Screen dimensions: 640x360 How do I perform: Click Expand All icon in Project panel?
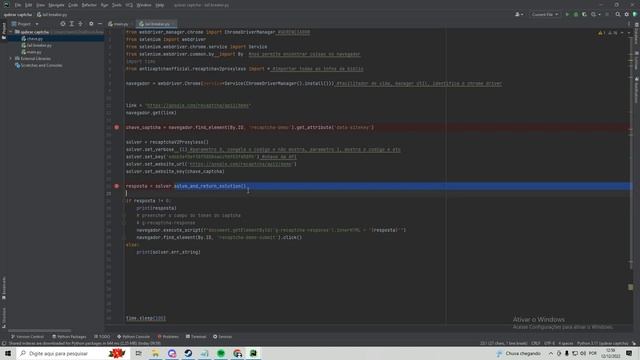pyautogui.click(x=71, y=24)
